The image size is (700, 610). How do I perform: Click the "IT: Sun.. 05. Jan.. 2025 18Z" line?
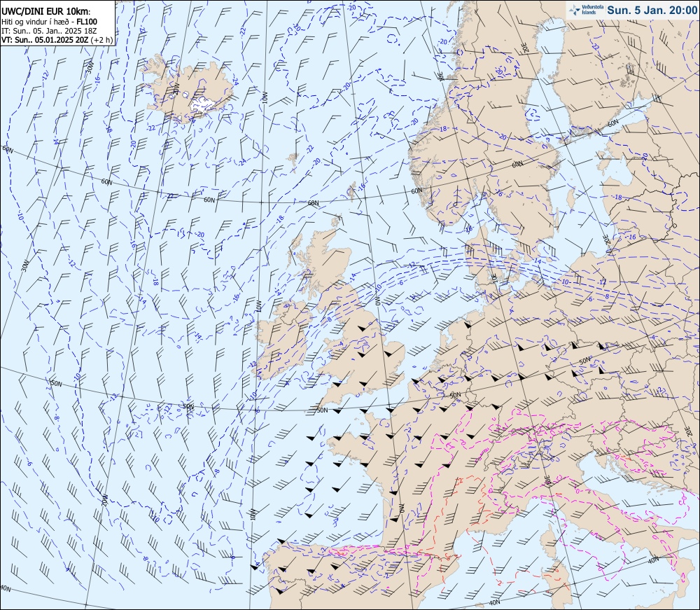(x=49, y=31)
